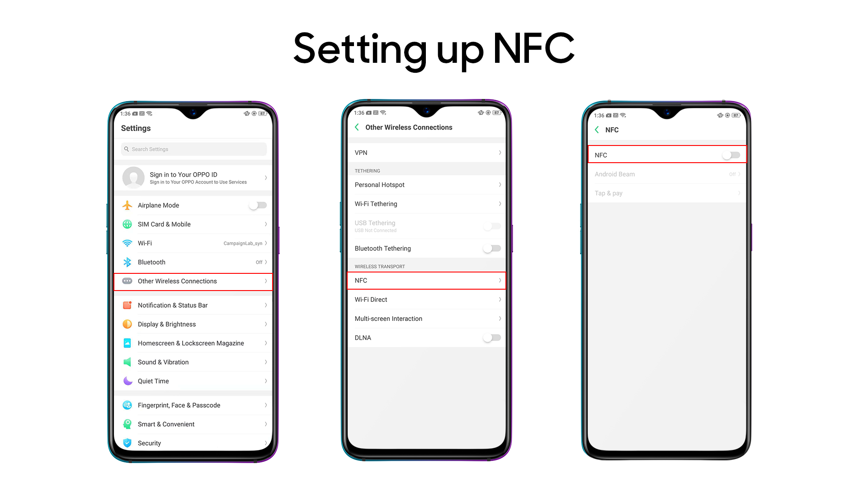Select the NFC option under Wireless Transport
Screen dimensions: 868x488
coord(426,280)
